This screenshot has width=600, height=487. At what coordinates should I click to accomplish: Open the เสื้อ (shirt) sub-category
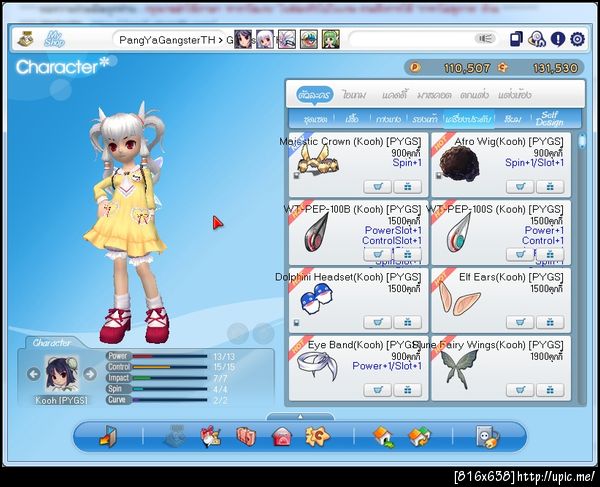coord(352,119)
